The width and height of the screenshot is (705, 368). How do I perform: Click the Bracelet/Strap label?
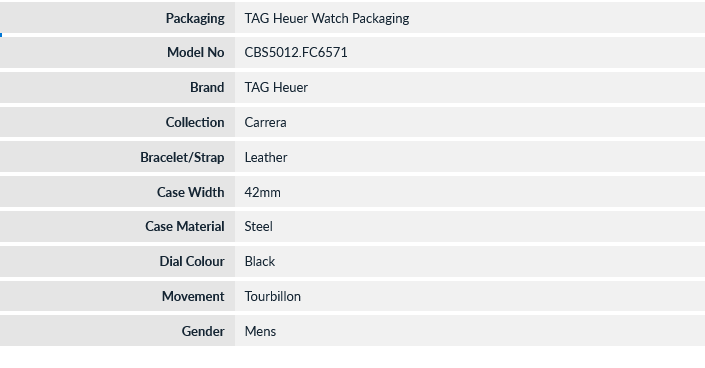[x=182, y=157]
